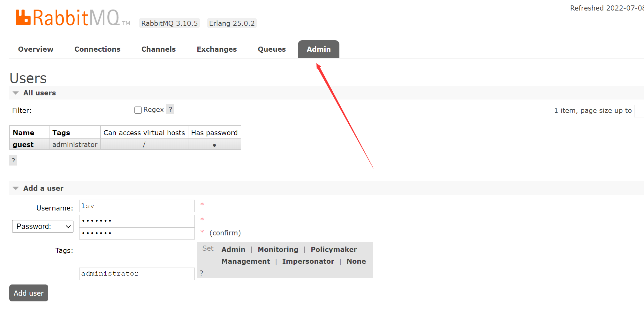Click the Add user button

29,293
